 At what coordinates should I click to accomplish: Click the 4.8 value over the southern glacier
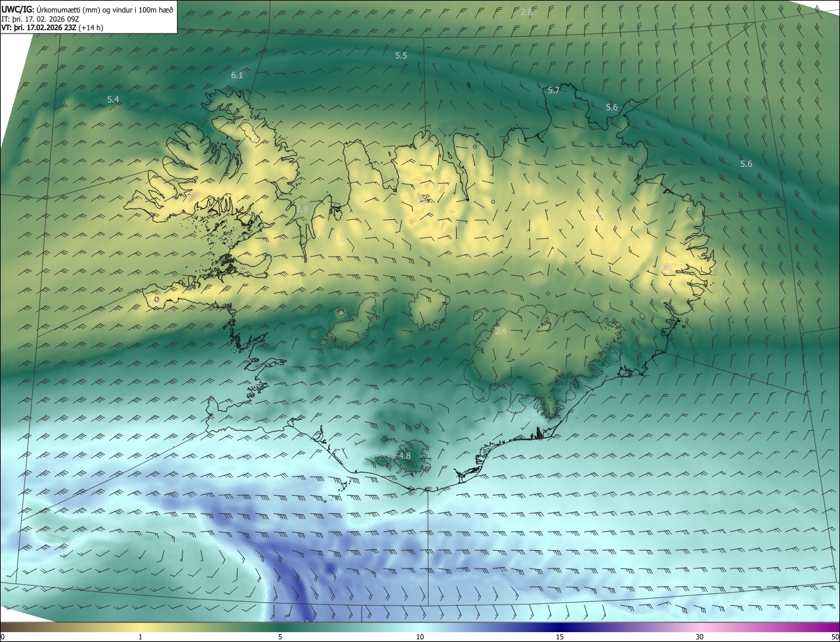[404, 456]
